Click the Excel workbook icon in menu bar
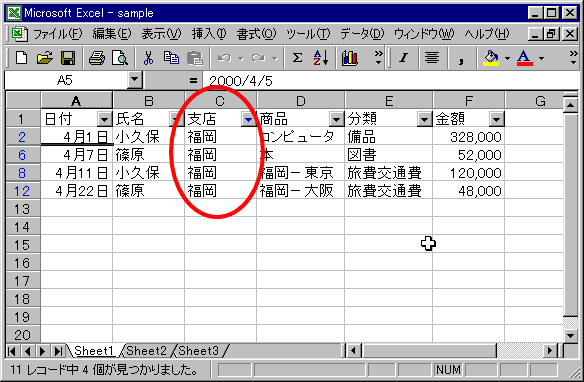The image size is (584, 382). (19, 34)
